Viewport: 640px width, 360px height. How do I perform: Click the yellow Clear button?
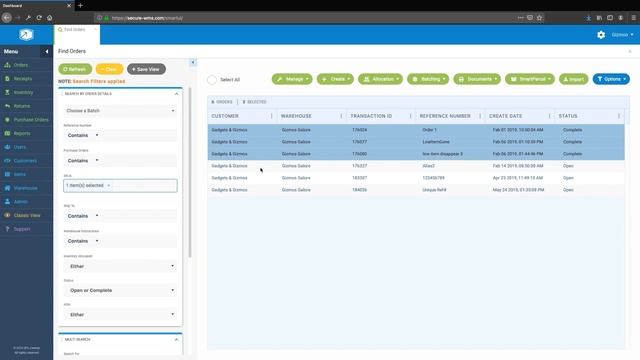109,69
